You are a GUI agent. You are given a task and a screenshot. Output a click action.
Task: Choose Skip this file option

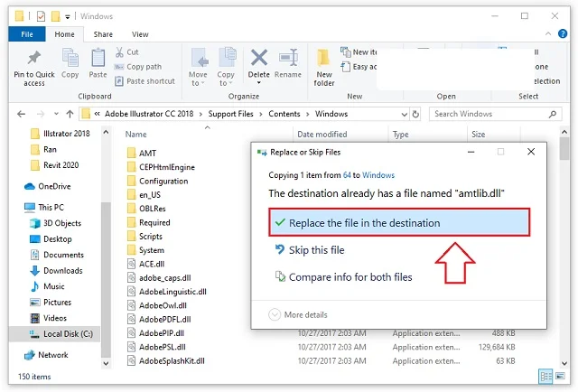pyautogui.click(x=310, y=250)
